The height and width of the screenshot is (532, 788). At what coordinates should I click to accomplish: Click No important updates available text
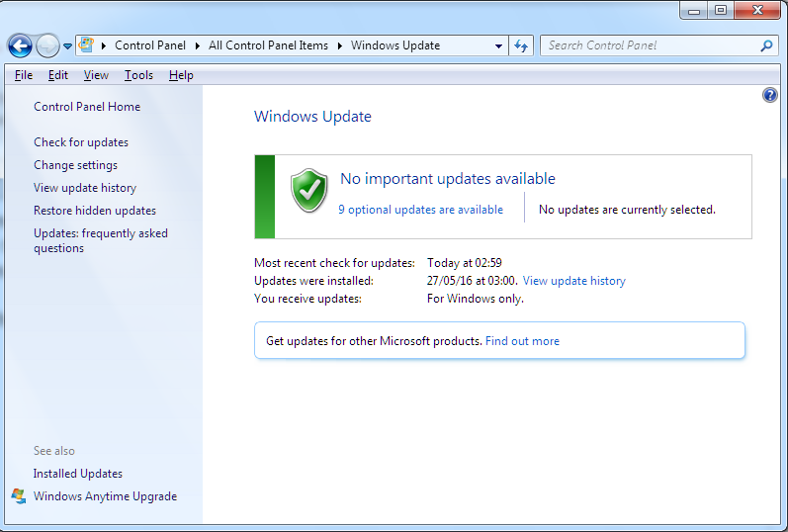coord(448,179)
